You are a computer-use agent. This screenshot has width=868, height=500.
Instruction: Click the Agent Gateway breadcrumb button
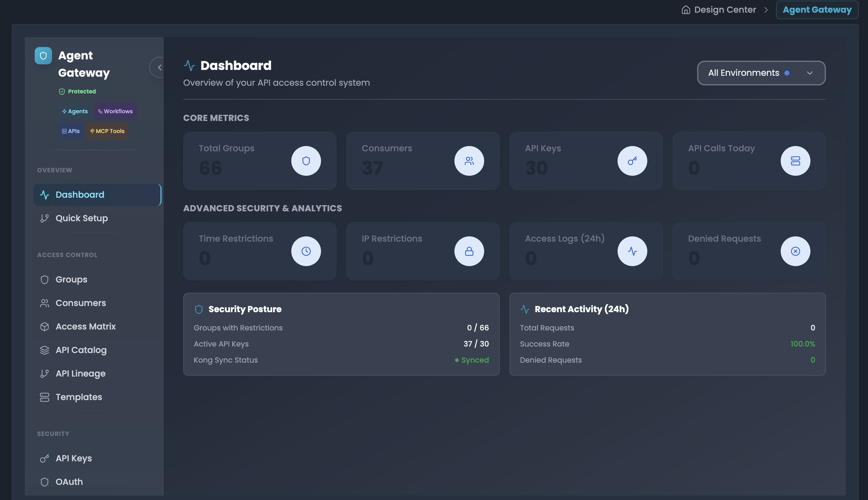817,10
